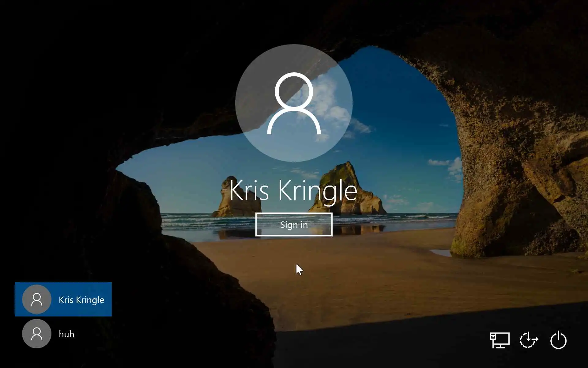Show shutdown and restart power menu
The width and height of the screenshot is (588, 368).
pos(558,340)
